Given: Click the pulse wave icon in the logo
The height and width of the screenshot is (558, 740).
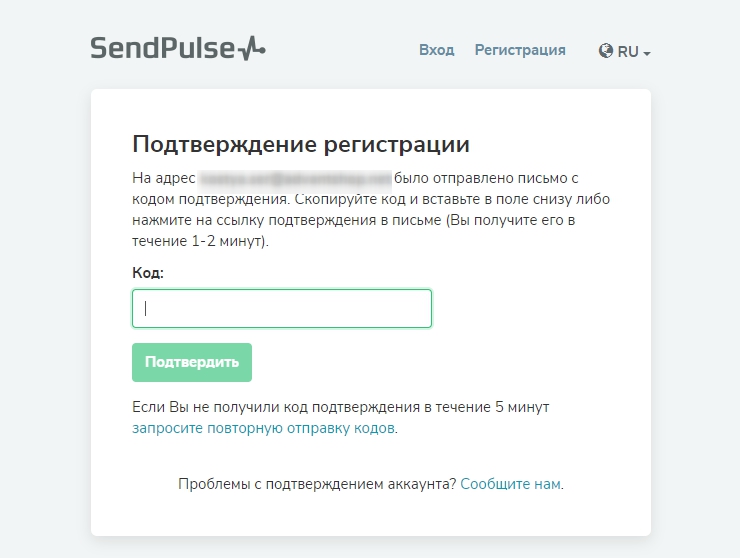Looking at the screenshot, I should tap(252, 48).
